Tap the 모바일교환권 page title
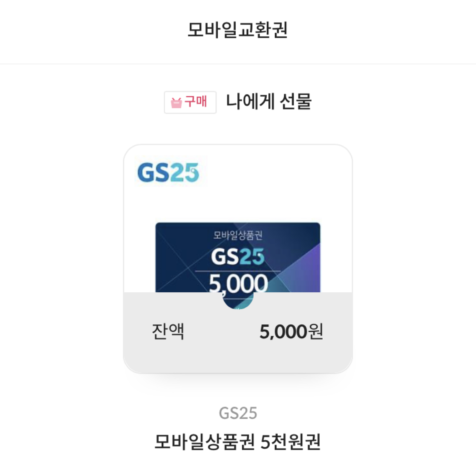This screenshot has width=476, height=458. [238, 30]
